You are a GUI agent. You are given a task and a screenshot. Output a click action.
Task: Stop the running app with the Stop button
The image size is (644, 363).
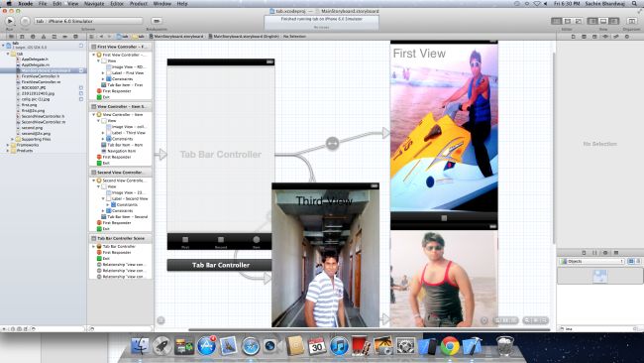25,21
